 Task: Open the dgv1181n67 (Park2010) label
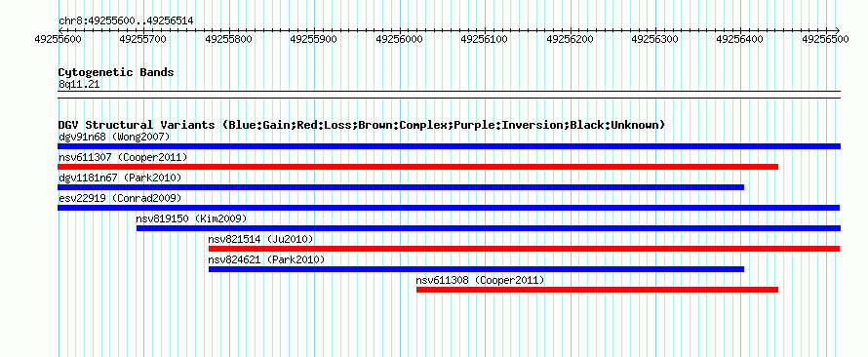click(x=120, y=178)
